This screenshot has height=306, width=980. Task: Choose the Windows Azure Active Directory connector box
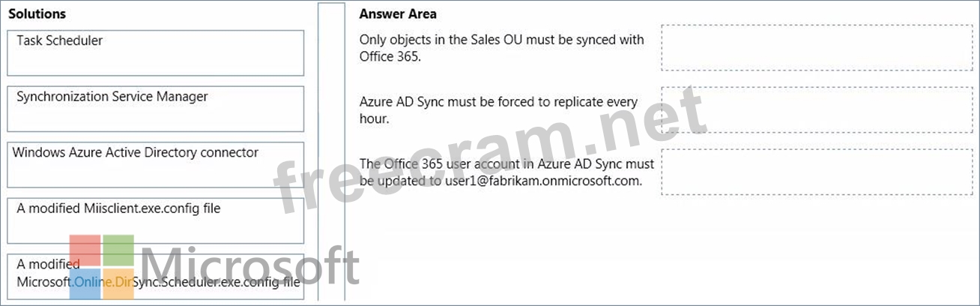pyautogui.click(x=156, y=165)
